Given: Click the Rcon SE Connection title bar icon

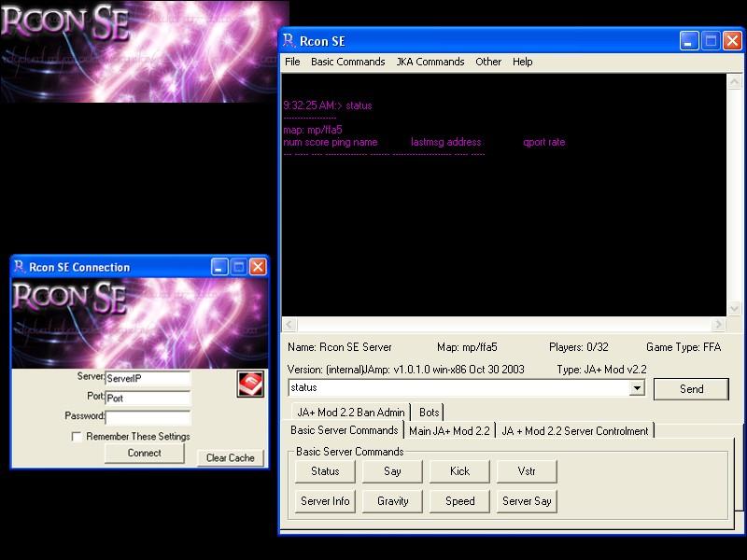Looking at the screenshot, I should [x=19, y=267].
